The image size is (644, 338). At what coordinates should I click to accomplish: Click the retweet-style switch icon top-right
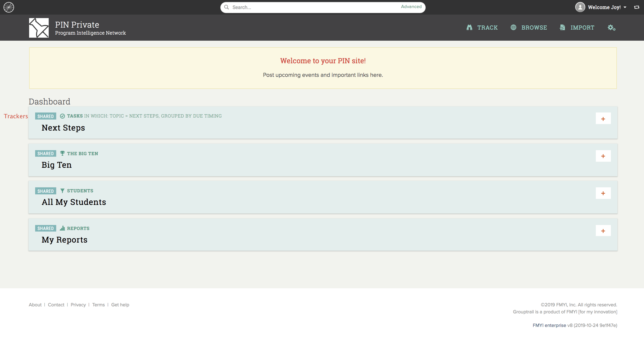click(637, 7)
